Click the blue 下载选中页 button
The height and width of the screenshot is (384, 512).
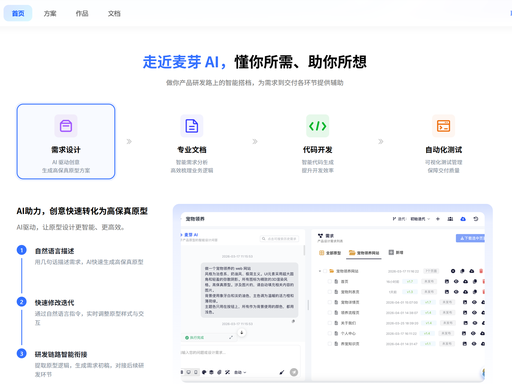[x=470, y=238]
